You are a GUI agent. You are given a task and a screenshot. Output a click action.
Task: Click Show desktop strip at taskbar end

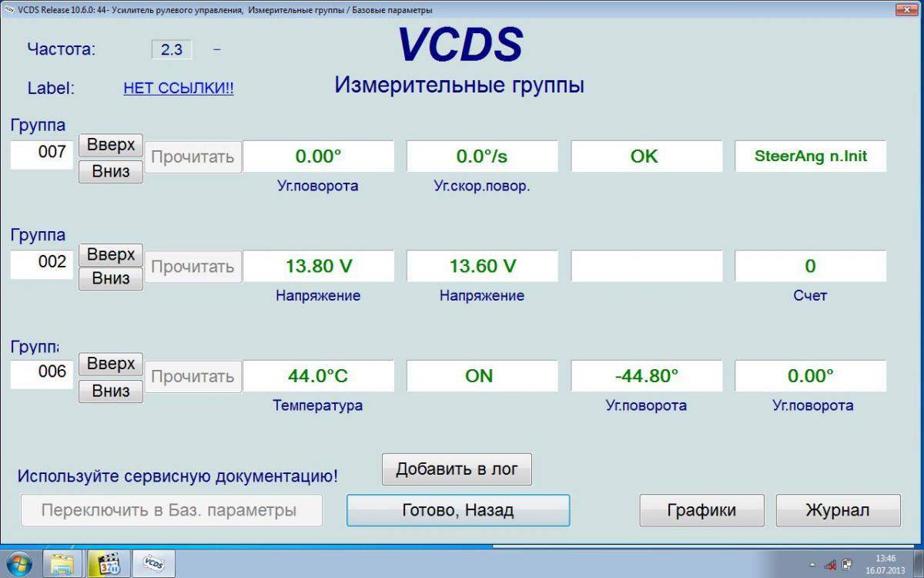[919, 564]
